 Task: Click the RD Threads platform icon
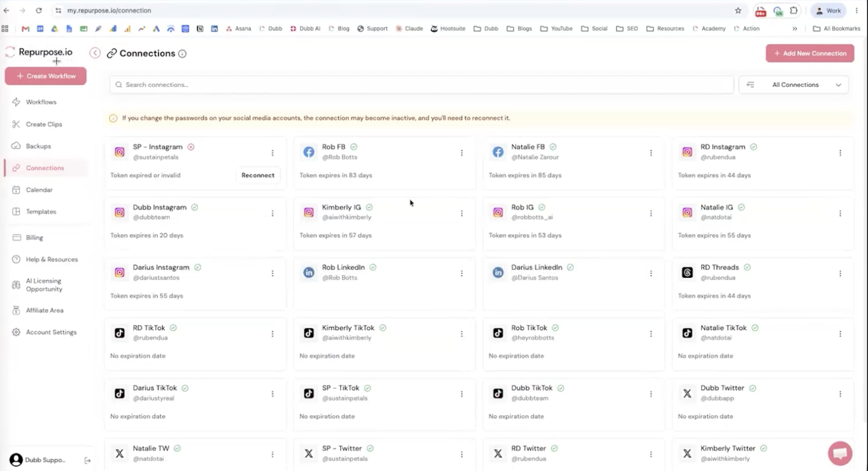pos(687,273)
